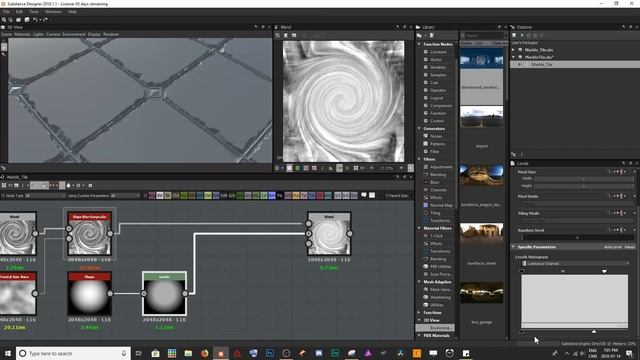Collapse the Generators library category
640x360 pixels.
tap(419, 129)
